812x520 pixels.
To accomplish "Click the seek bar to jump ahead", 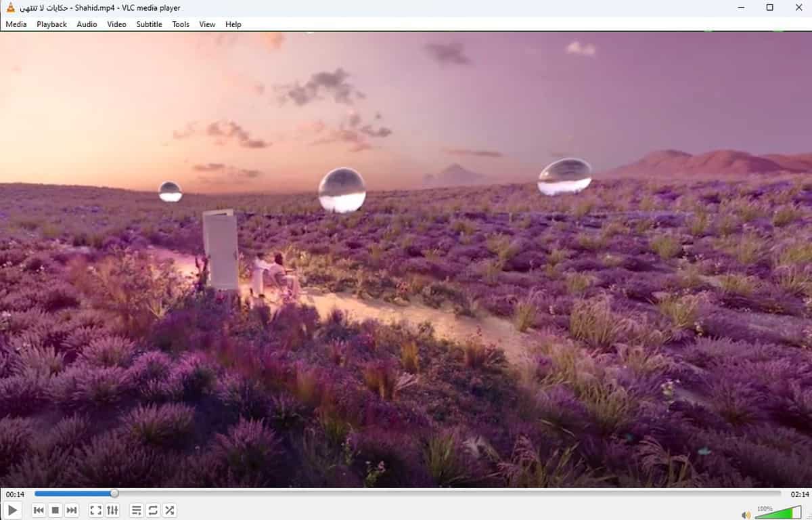I will click(406, 493).
